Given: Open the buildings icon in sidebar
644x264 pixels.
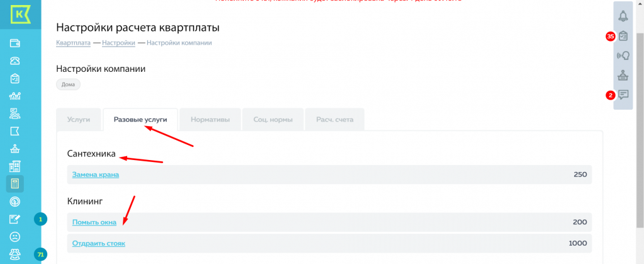Looking at the screenshot, I should coord(15,166).
